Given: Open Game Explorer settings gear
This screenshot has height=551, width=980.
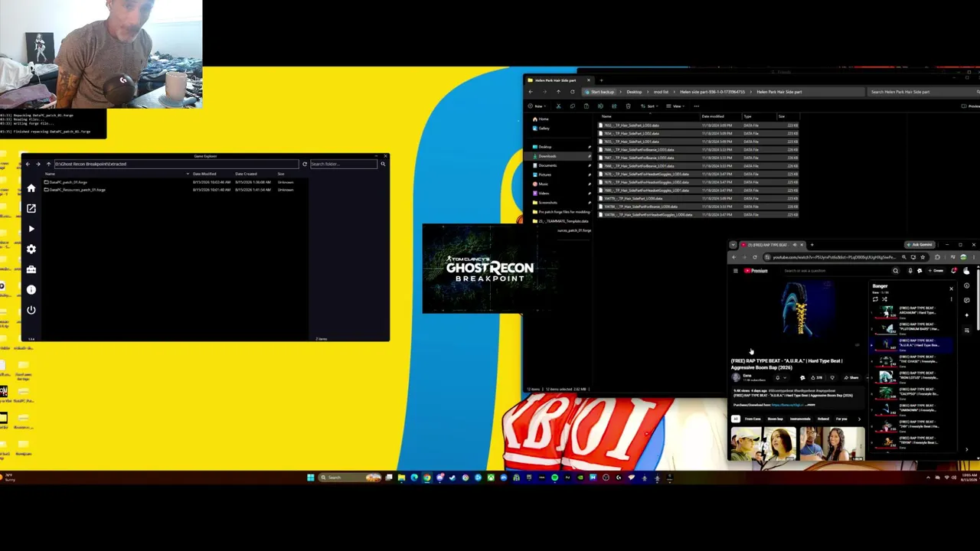Looking at the screenshot, I should coord(31,249).
